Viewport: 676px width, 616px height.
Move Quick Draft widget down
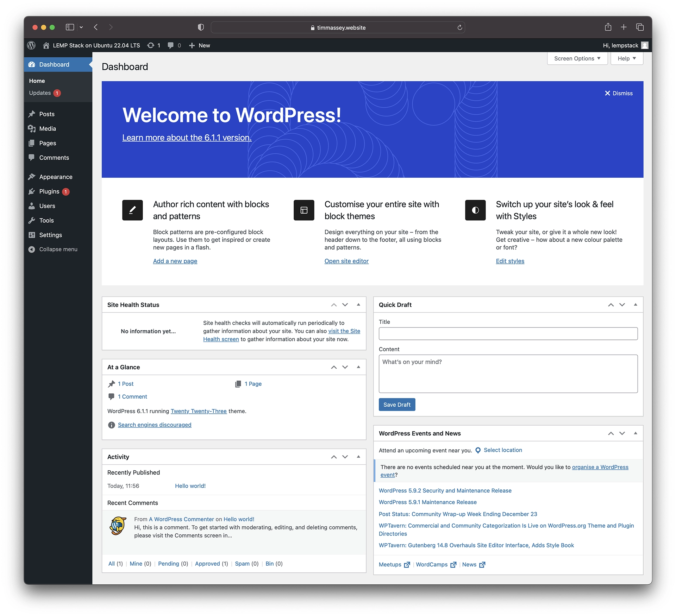(x=622, y=305)
